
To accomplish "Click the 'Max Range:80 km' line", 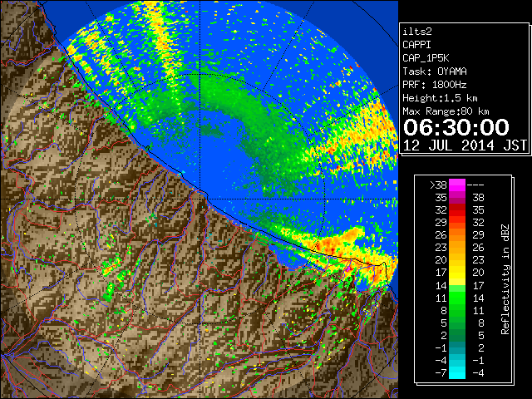I will coord(446,111).
